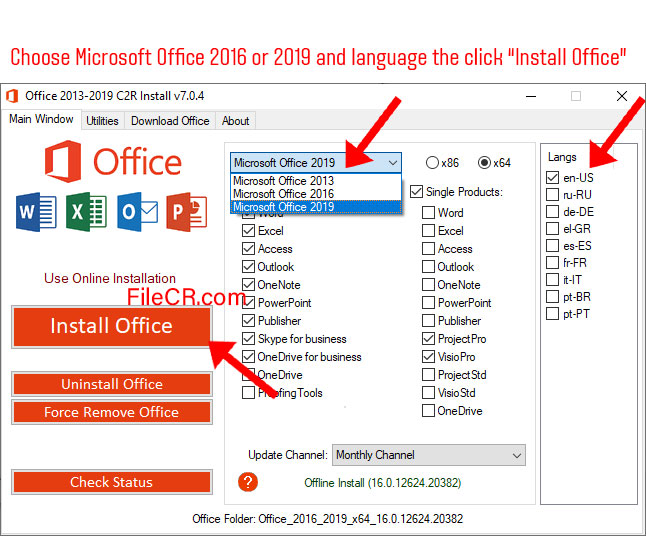Screen dimensions: 646x547
Task: Enable the fr-FR language
Action: coord(552,262)
